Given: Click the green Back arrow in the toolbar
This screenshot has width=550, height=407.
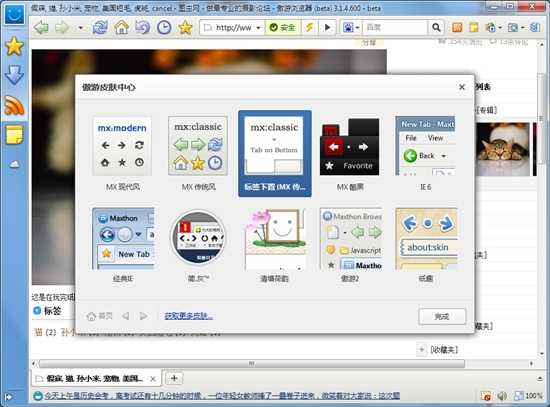Looking at the screenshot, I should coord(41,27).
